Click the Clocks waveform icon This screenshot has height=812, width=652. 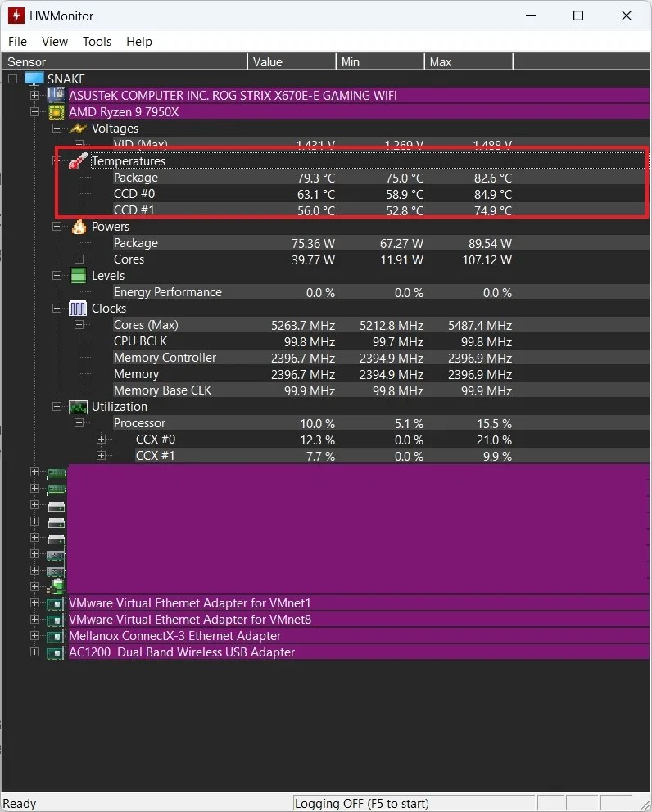[78, 309]
